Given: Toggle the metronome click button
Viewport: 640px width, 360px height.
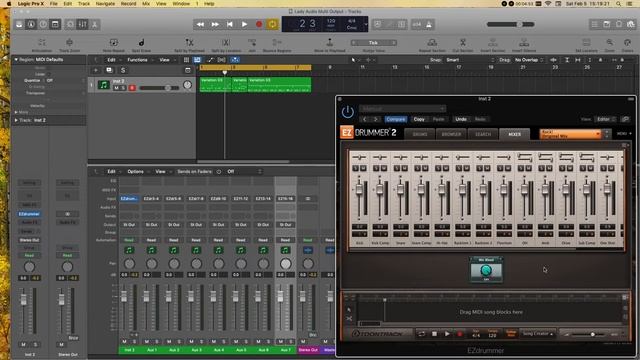Looking at the screenshot, I should (429, 24).
